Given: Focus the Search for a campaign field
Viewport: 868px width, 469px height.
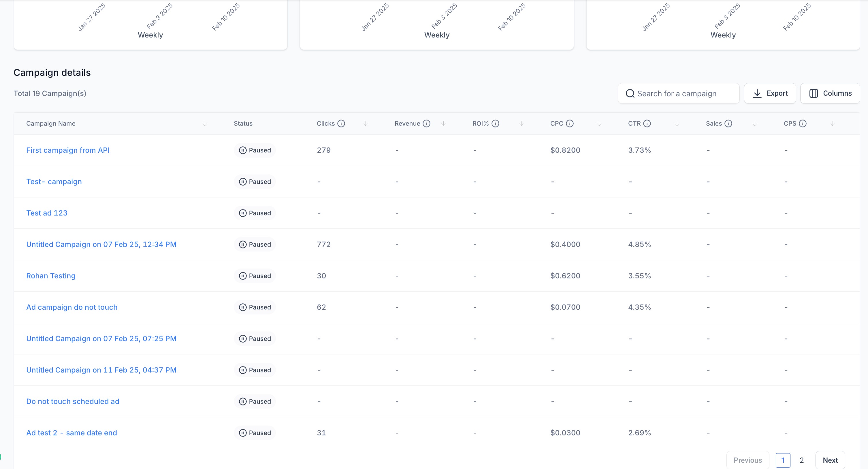Looking at the screenshot, I should pyautogui.click(x=684, y=94).
